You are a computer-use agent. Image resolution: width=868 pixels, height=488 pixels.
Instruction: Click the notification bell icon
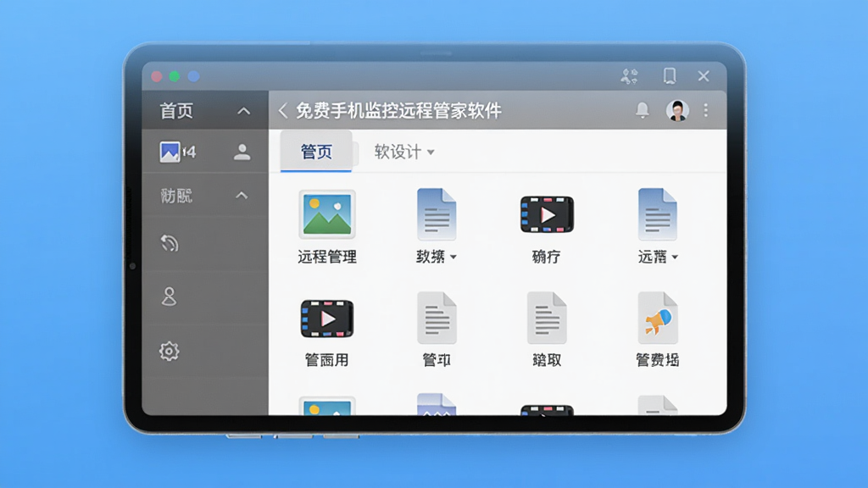(643, 110)
